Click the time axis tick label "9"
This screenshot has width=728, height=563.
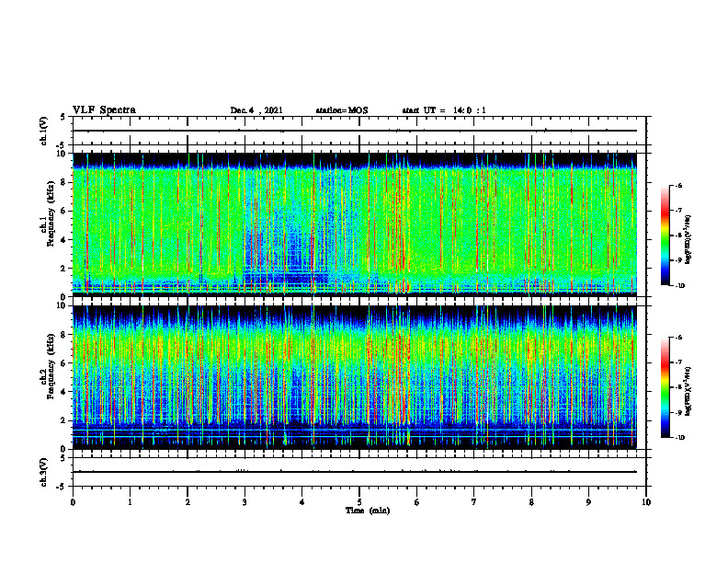coord(588,502)
